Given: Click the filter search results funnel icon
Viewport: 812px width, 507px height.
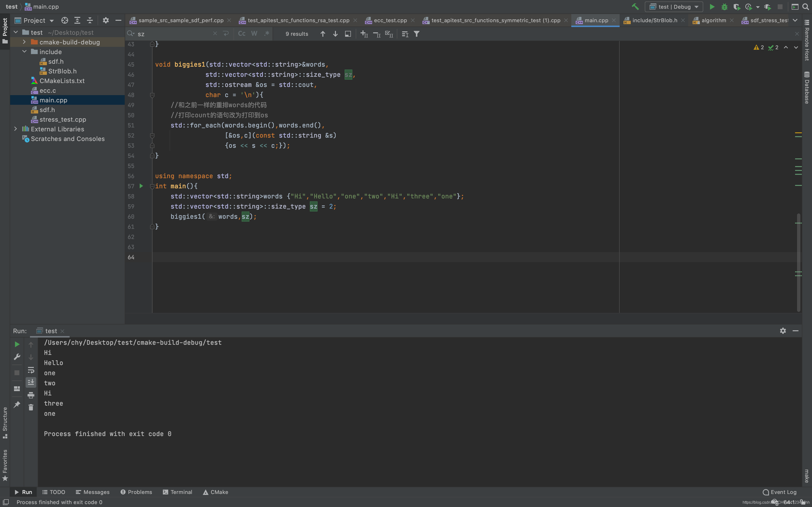Looking at the screenshot, I should click(416, 34).
